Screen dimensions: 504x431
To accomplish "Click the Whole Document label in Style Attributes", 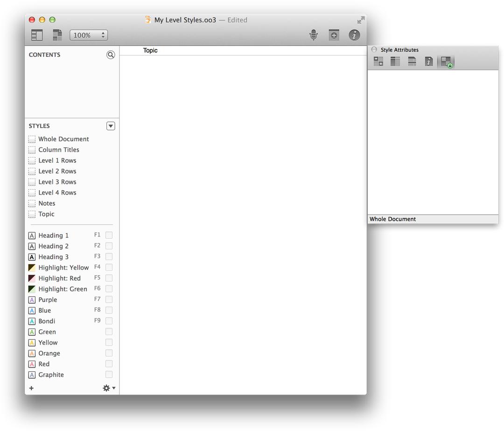I will 392,219.
